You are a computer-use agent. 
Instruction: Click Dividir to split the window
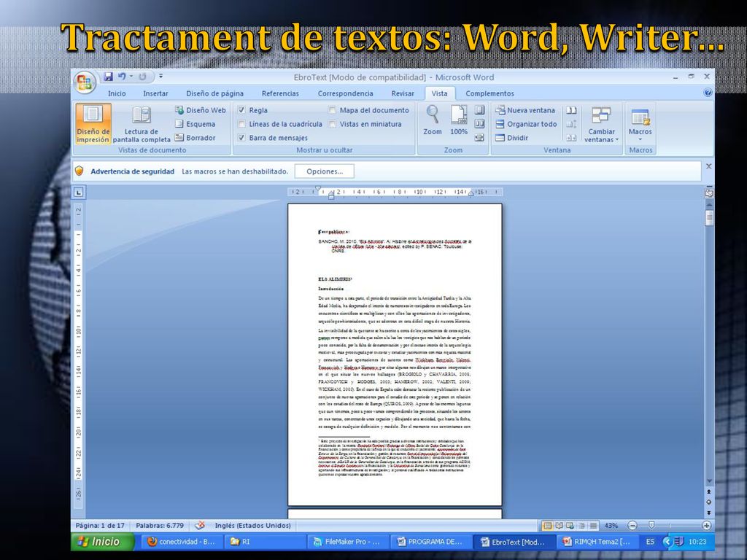[511, 138]
